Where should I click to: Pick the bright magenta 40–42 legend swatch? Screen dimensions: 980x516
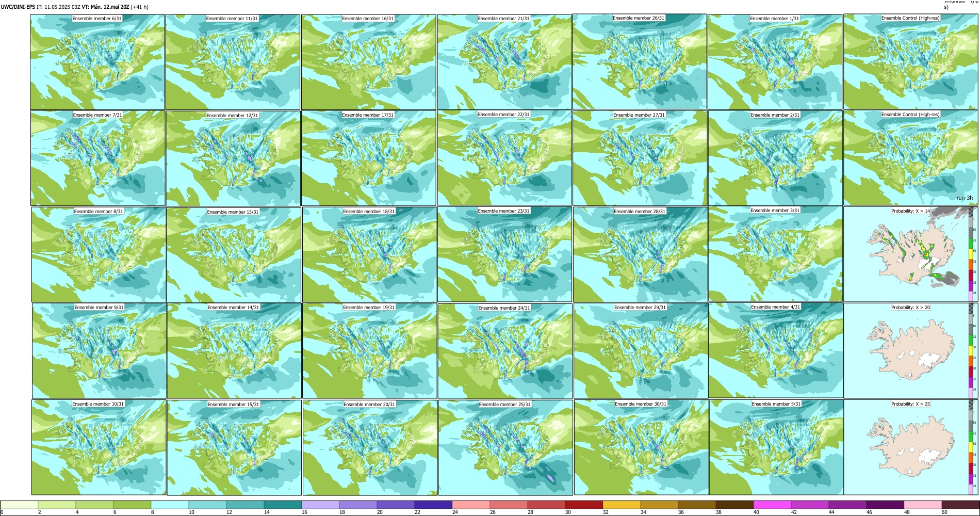pos(772,505)
